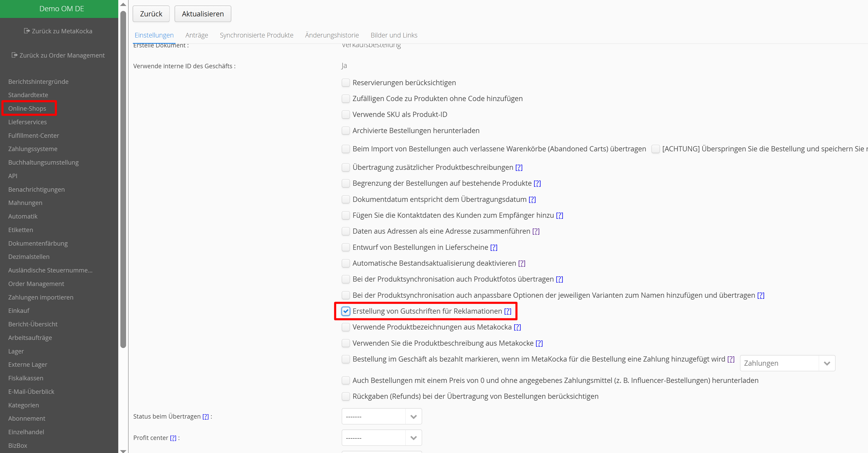Switch to the Anträge tab
868x453 pixels.
point(196,35)
